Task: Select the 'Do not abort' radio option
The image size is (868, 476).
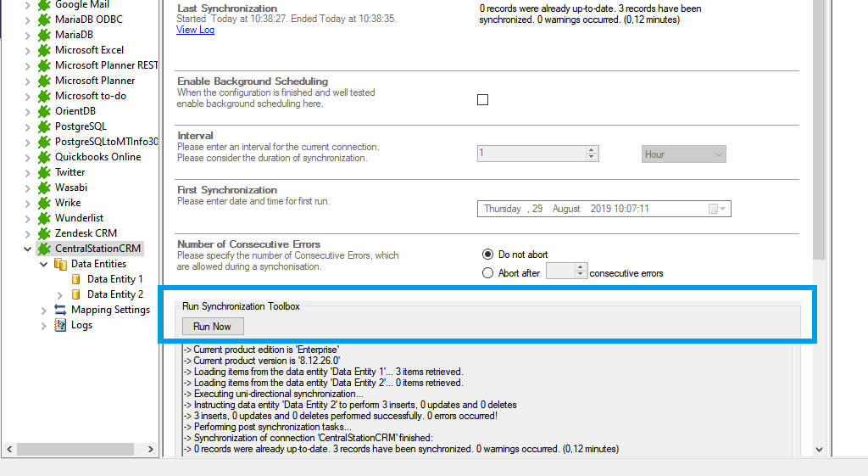Action: pos(487,255)
